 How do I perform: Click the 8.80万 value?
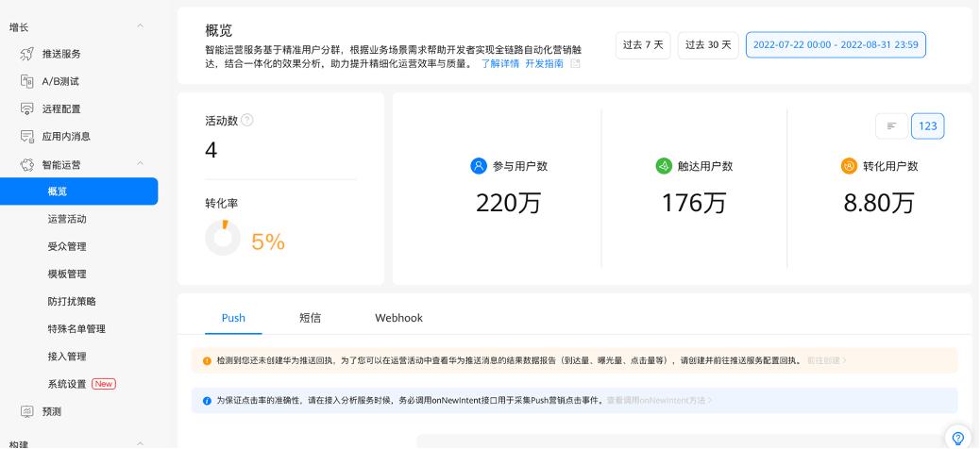[x=879, y=203]
